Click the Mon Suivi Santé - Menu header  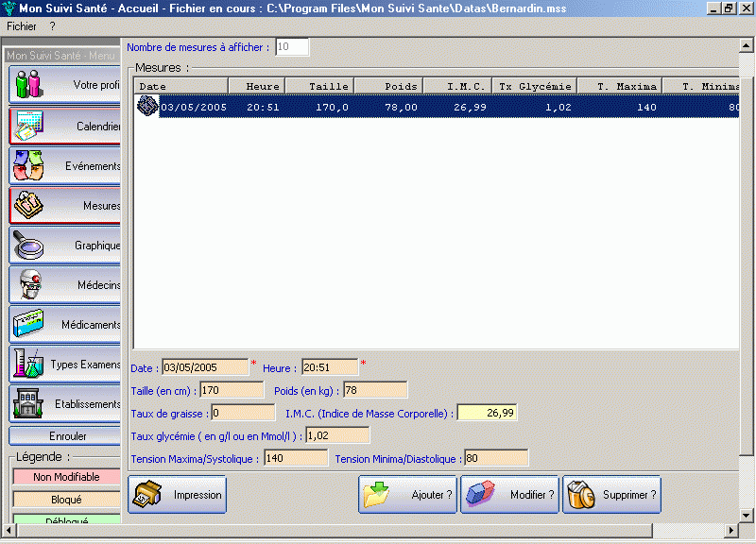coord(61,56)
